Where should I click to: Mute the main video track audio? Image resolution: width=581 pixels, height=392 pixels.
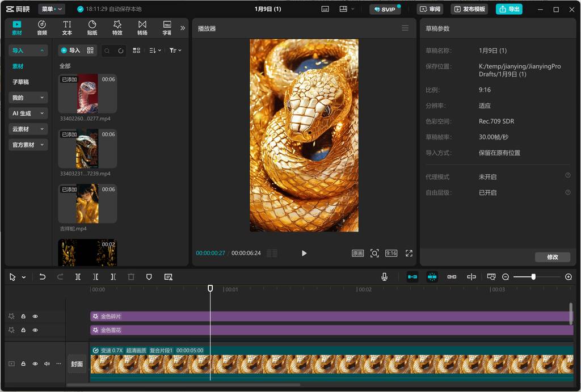47,364
